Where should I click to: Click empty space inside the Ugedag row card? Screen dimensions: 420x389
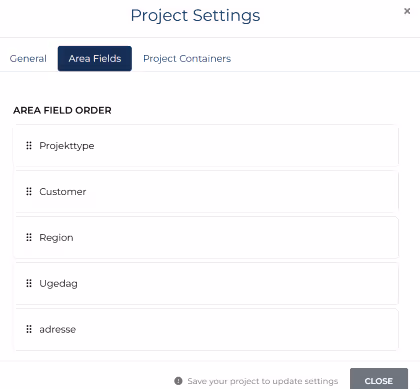pos(233,283)
